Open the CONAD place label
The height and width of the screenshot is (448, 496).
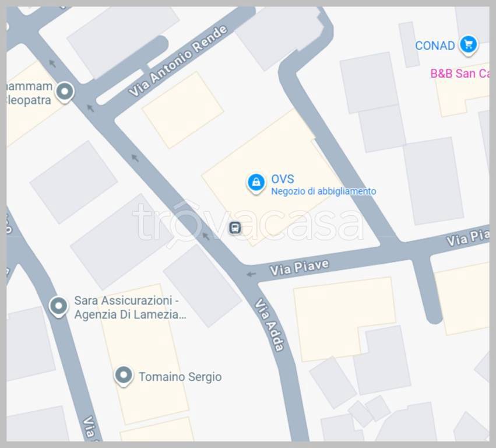tap(435, 45)
